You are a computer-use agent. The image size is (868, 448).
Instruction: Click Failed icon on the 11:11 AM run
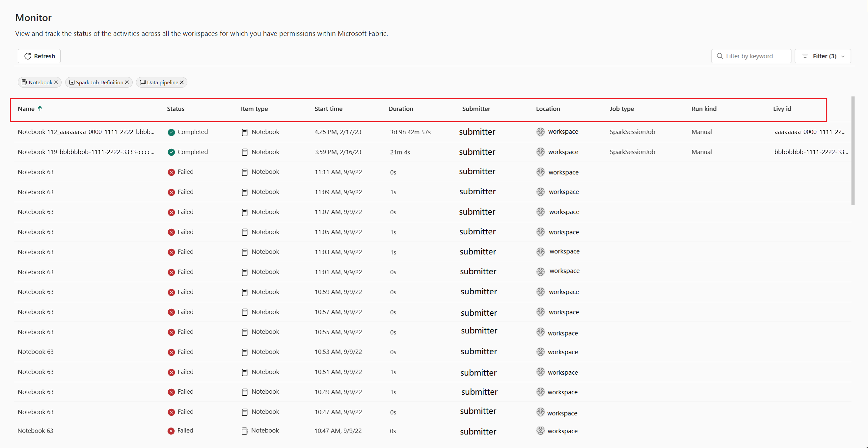click(x=171, y=172)
